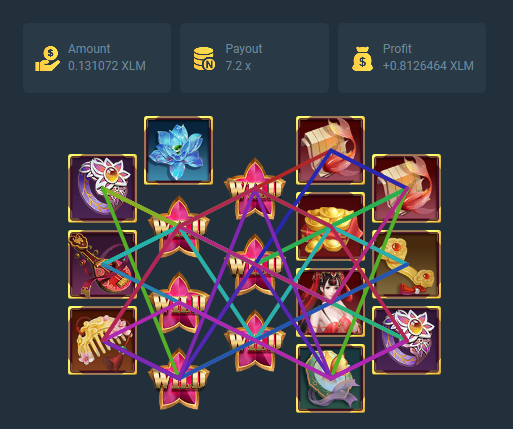The width and height of the screenshot is (513, 429).
Task: Select the lute instrument symbol tile
Action: tap(102, 264)
